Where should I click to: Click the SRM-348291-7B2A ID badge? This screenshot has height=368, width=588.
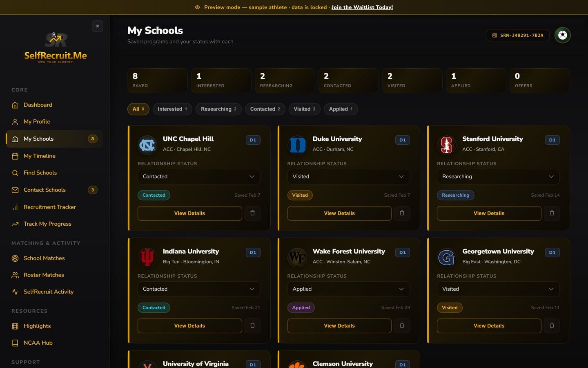pyautogui.click(x=518, y=35)
